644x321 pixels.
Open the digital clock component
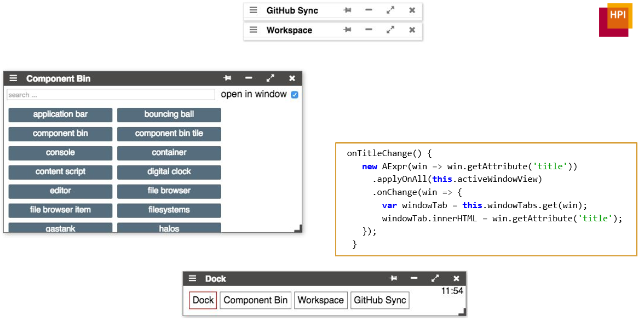point(169,172)
